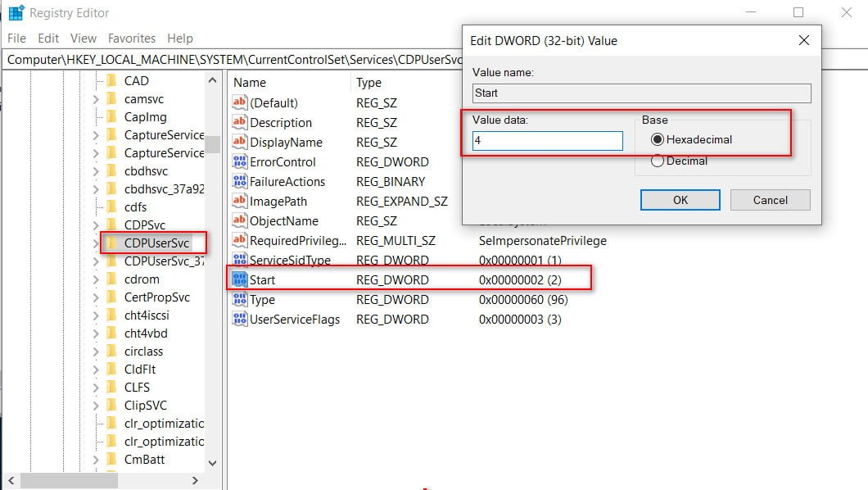Viewport: 868px width, 490px height.
Task: Select the (Default) string value icon
Action: (x=239, y=102)
